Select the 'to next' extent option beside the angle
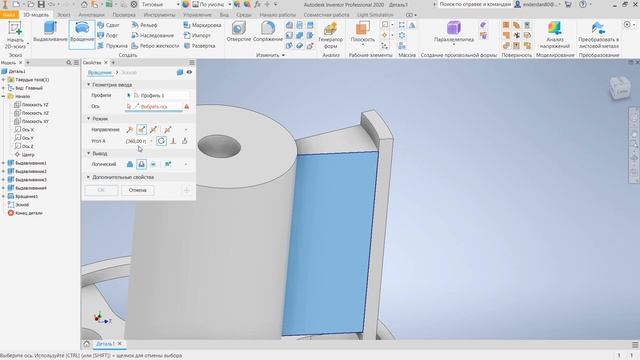 pos(184,141)
